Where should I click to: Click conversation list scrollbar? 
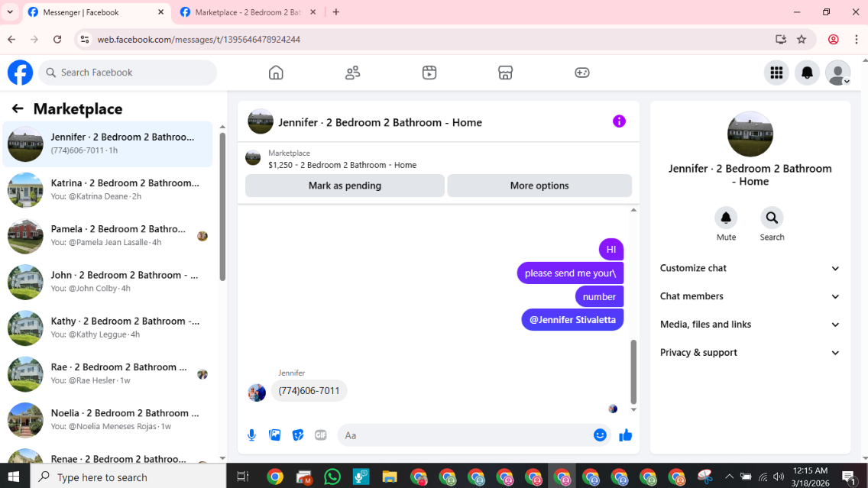(x=222, y=208)
